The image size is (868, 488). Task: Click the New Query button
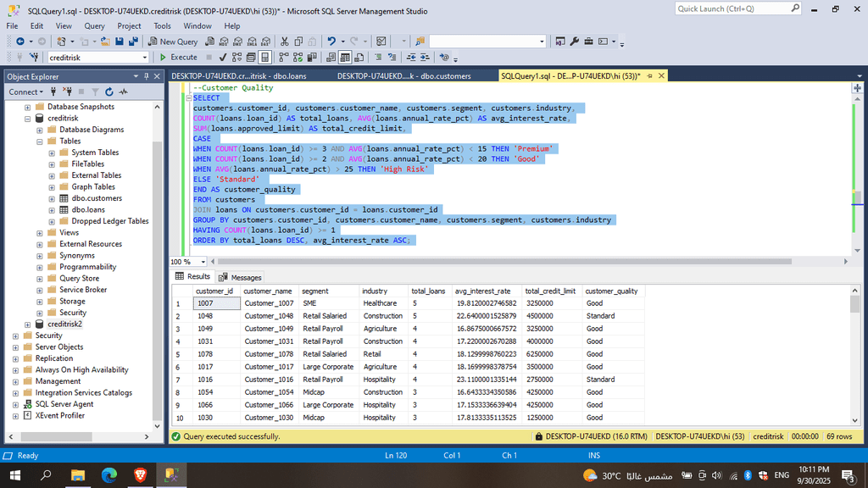173,41
